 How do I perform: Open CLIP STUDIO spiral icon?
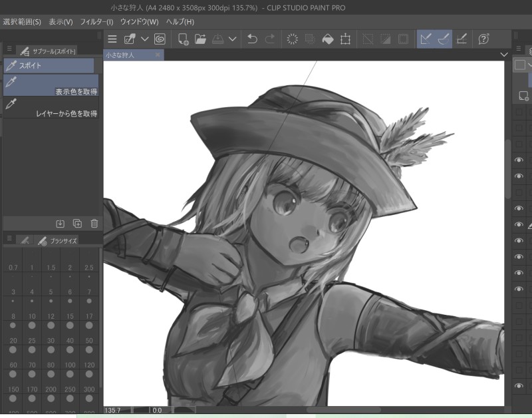160,39
